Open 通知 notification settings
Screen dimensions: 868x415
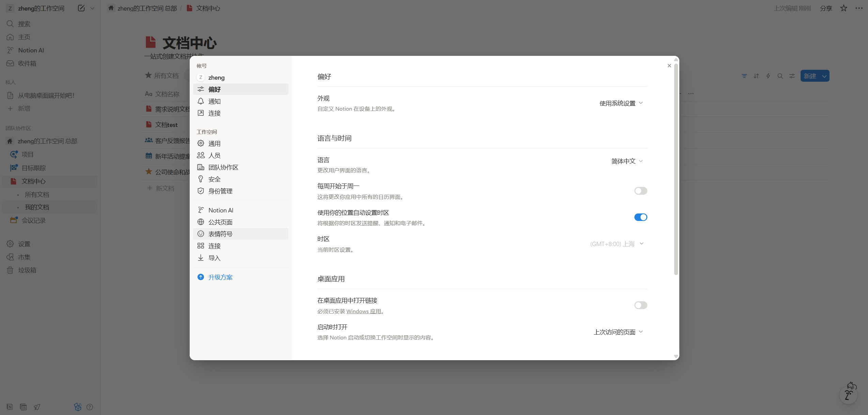pyautogui.click(x=214, y=101)
